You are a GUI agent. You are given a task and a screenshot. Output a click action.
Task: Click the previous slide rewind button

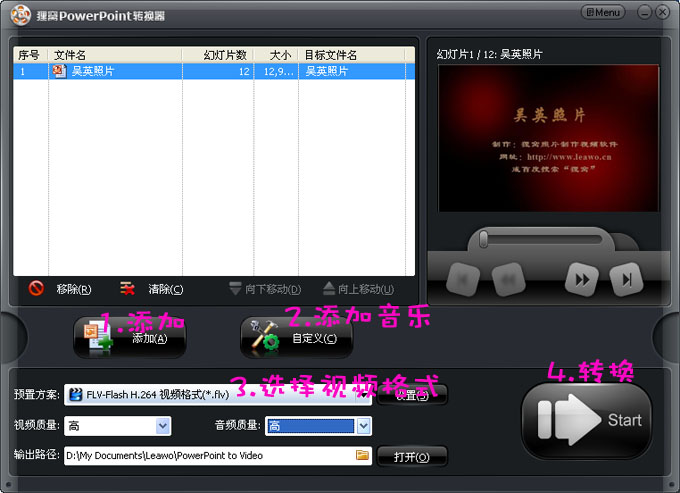click(x=508, y=279)
